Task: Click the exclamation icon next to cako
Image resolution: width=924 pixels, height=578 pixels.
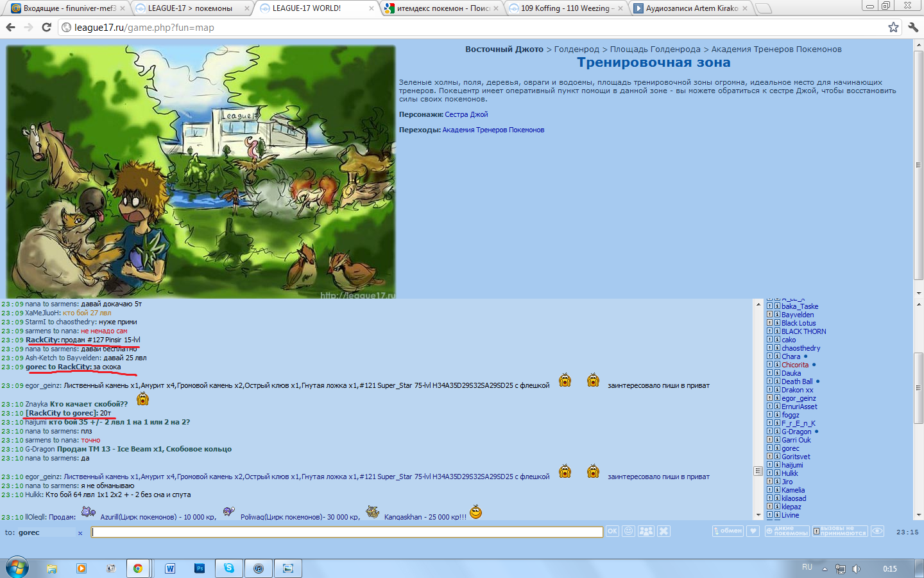Action: pyautogui.click(x=769, y=340)
